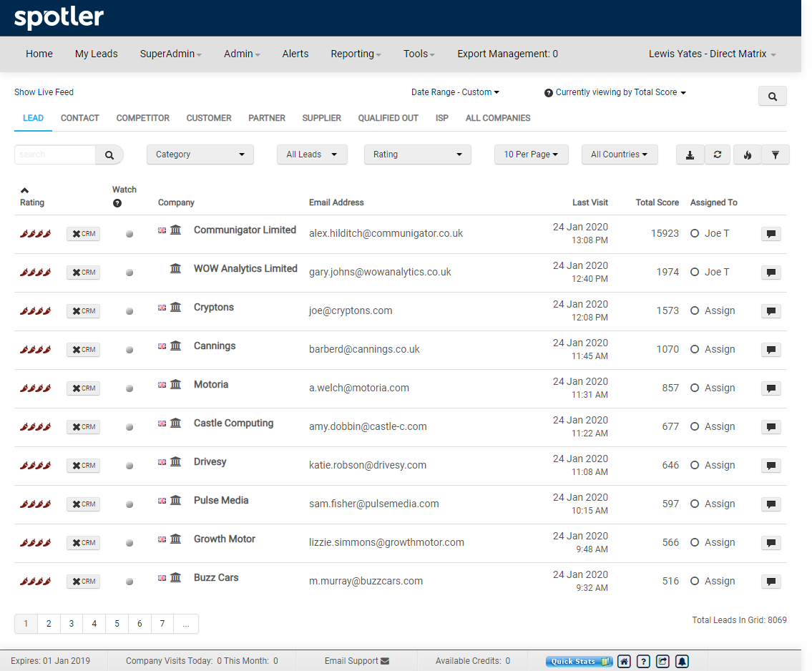Click the building icon next to WOW Analytics
The width and height of the screenshot is (812, 671).
pos(175,268)
